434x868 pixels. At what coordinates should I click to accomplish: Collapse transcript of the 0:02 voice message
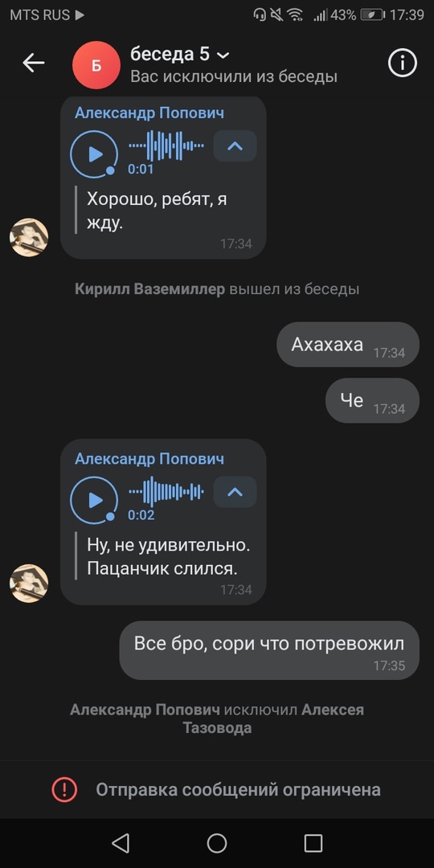(235, 492)
